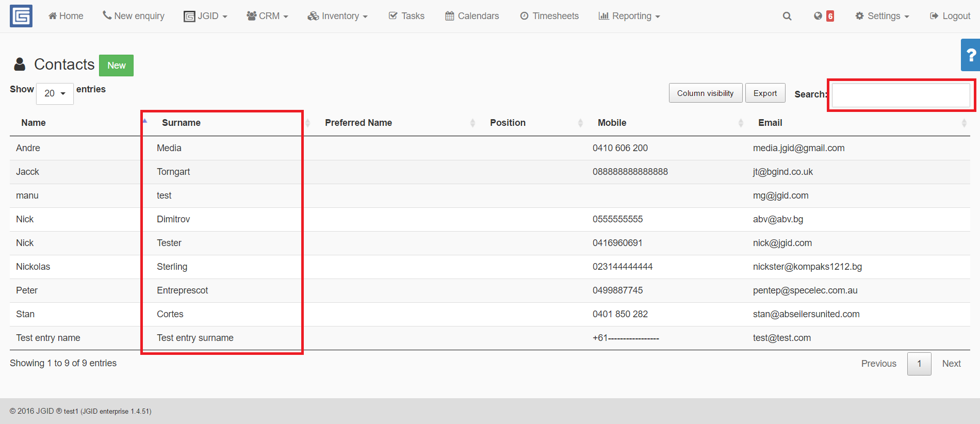
Task: Sort contacts by Name header
Action: 34,123
